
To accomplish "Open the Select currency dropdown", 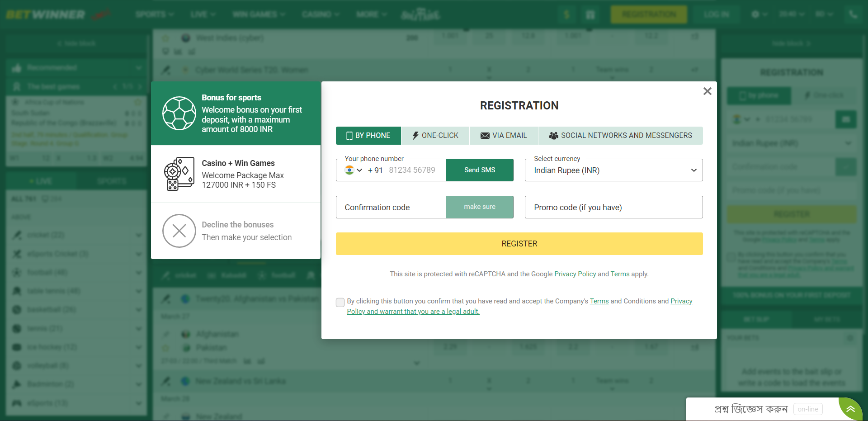I will tap(613, 170).
